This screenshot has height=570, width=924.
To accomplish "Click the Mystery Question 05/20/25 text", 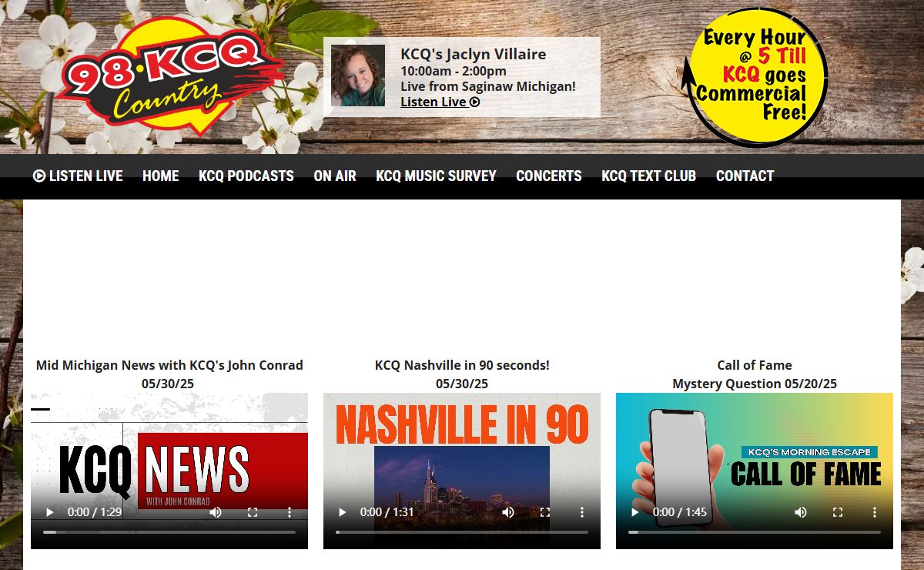I will (755, 384).
